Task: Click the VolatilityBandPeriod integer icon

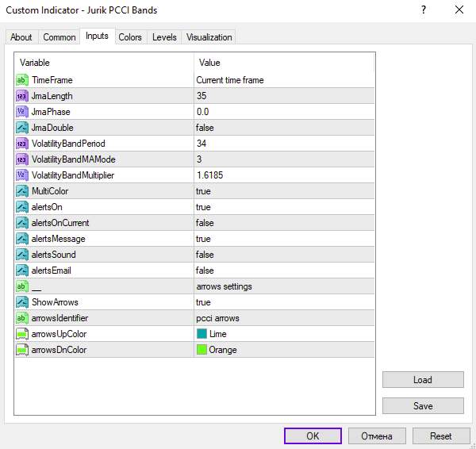Action: 22,144
